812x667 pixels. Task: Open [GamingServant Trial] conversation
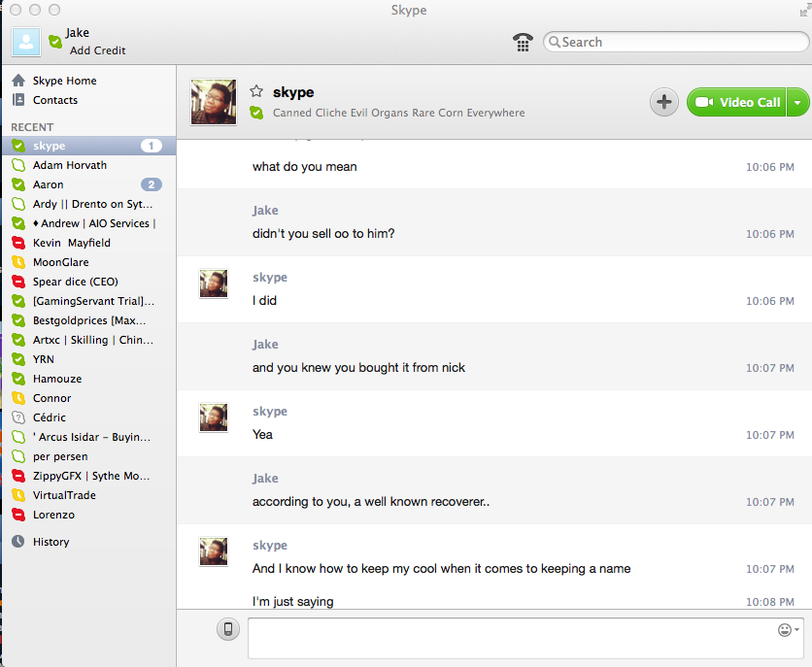89,301
